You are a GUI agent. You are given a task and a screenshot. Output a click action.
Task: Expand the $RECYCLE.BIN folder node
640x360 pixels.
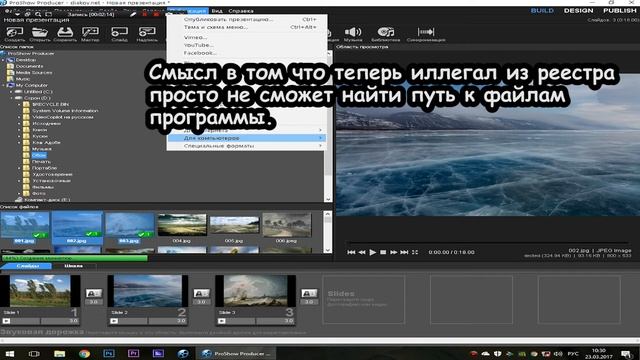click(x=19, y=104)
